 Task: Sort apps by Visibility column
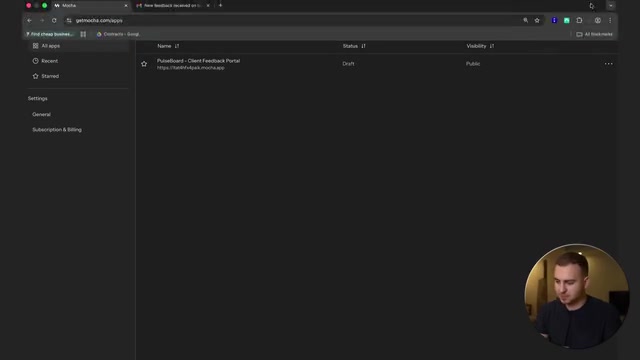480,46
